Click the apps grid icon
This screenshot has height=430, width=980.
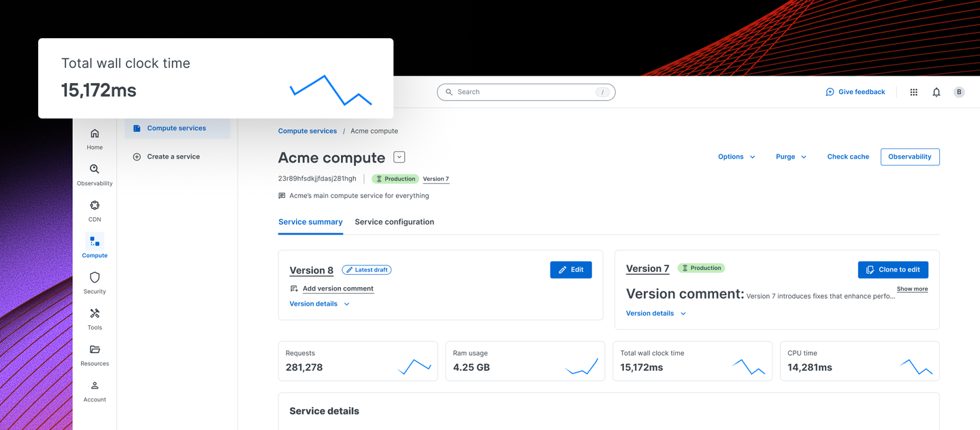point(914,92)
